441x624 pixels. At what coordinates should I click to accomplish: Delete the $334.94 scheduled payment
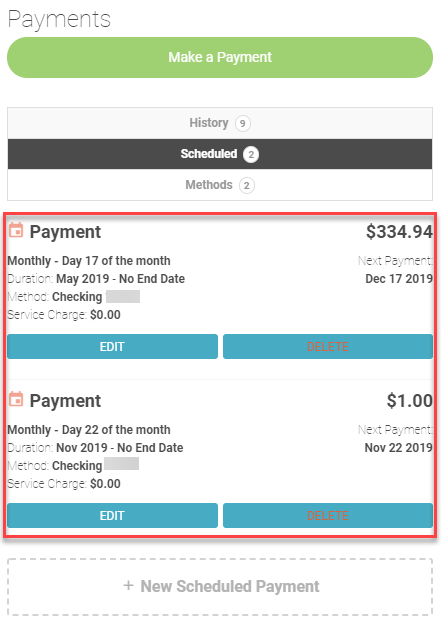[328, 347]
